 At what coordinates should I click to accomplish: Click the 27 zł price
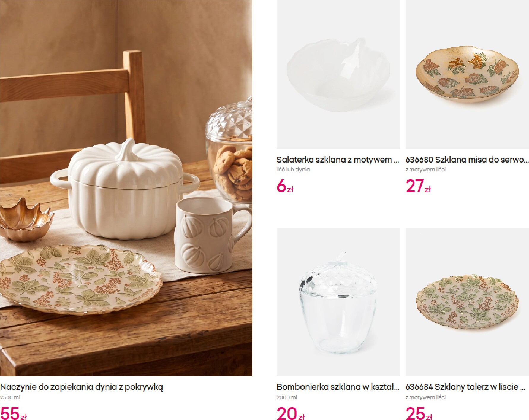(418, 187)
